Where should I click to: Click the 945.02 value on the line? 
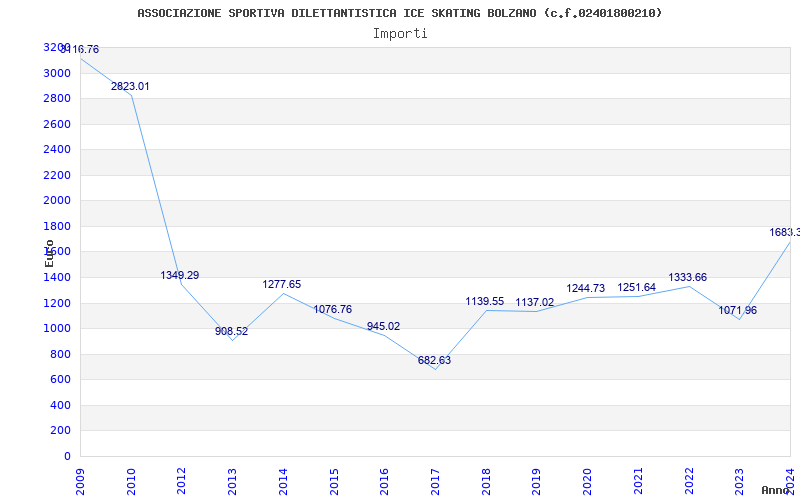click(383, 326)
